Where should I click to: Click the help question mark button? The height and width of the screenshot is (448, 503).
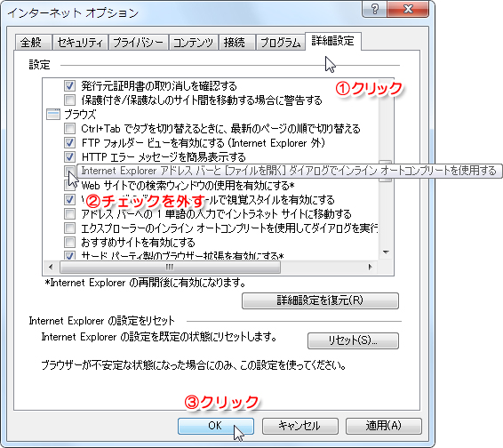374,9
